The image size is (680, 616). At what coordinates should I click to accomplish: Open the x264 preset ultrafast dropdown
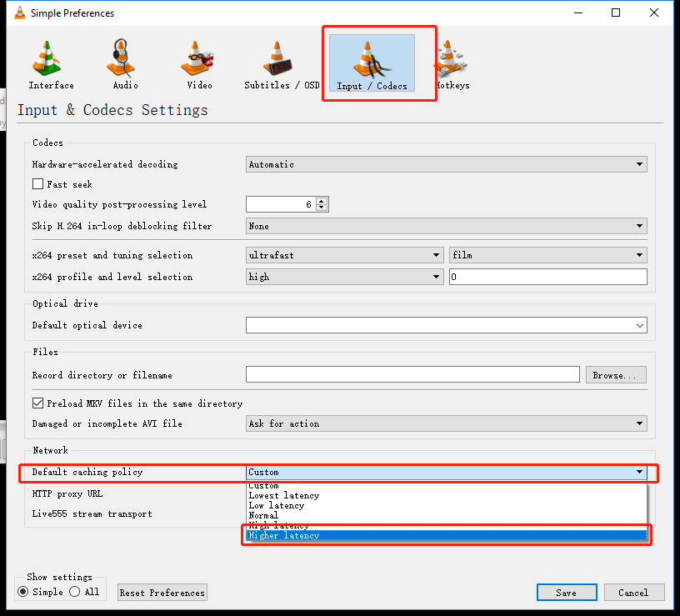tap(344, 255)
